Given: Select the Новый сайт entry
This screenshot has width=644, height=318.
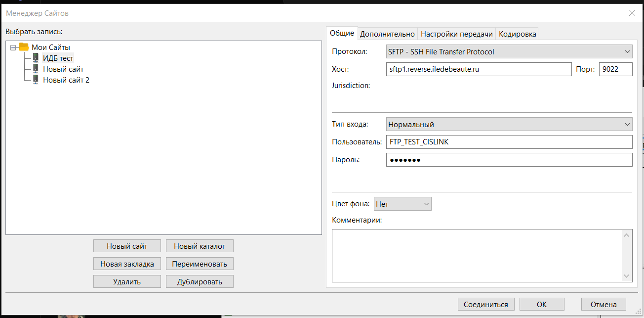Looking at the screenshot, I should pyautogui.click(x=63, y=69).
